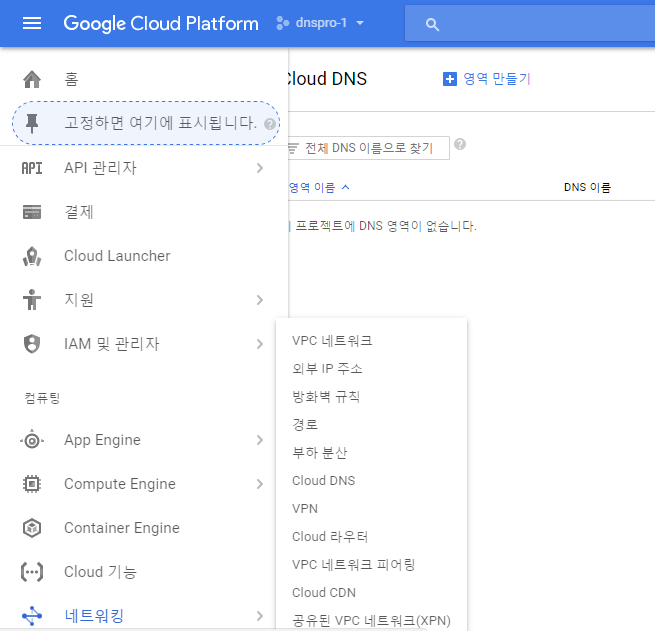Click the Cloud 기능 functions icon
This screenshot has height=631, width=655.
coord(32,572)
